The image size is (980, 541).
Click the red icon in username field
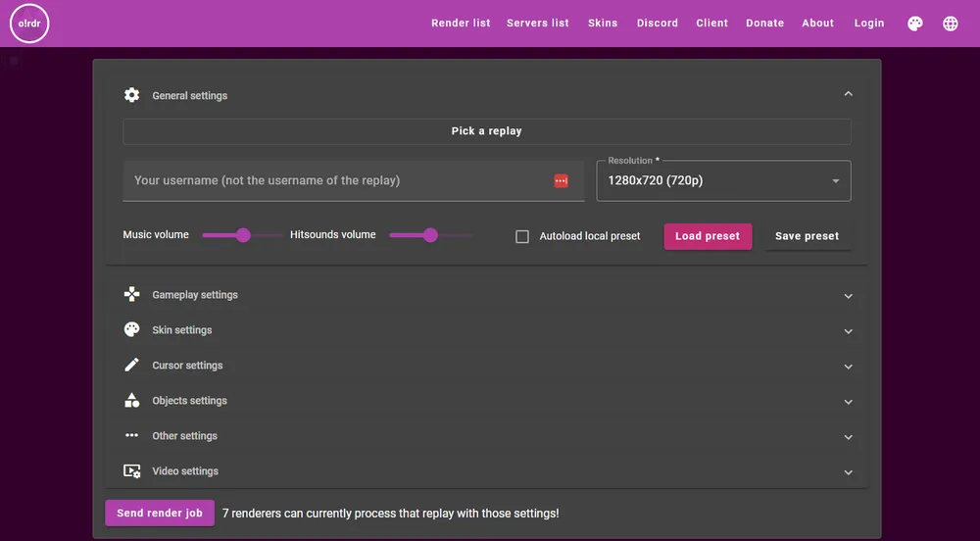point(561,180)
